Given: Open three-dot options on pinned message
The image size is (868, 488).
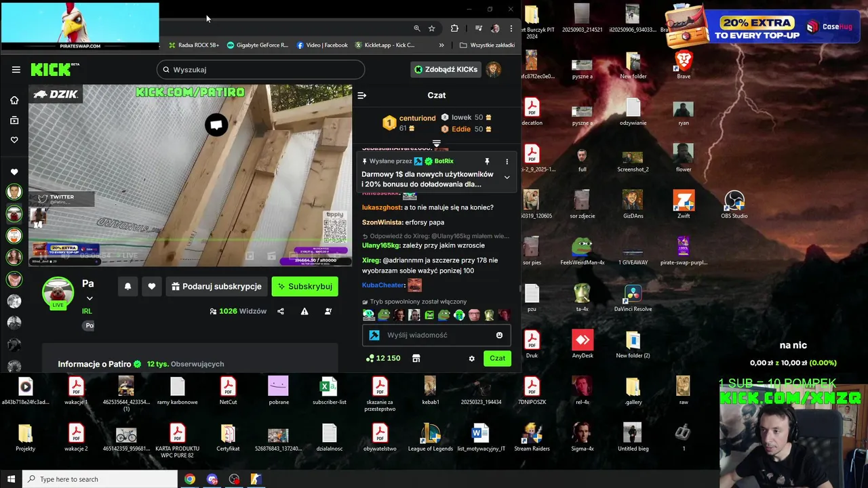Looking at the screenshot, I should [507, 161].
